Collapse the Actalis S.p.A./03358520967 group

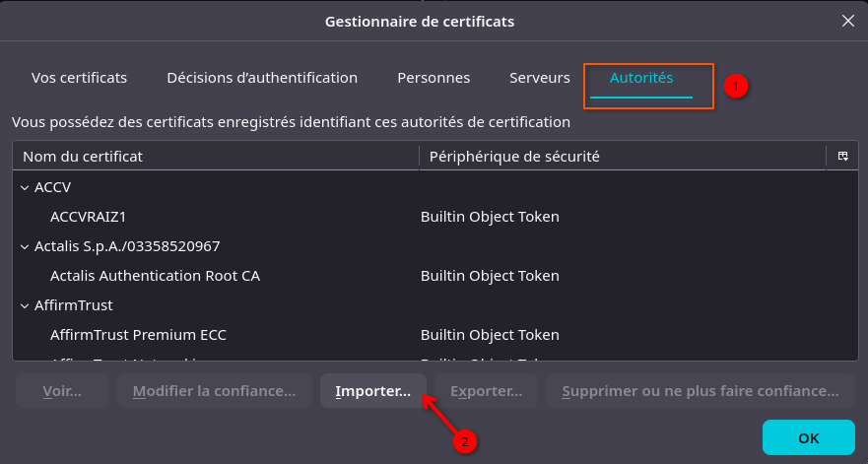click(25, 246)
